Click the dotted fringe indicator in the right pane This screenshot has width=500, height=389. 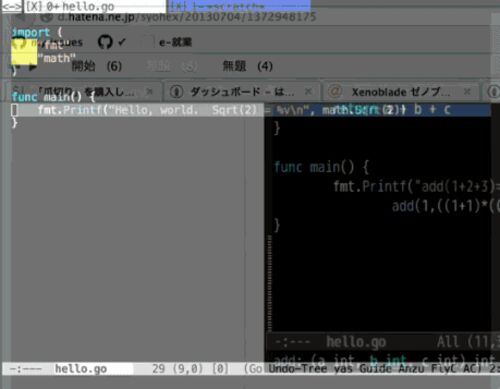(269, 283)
